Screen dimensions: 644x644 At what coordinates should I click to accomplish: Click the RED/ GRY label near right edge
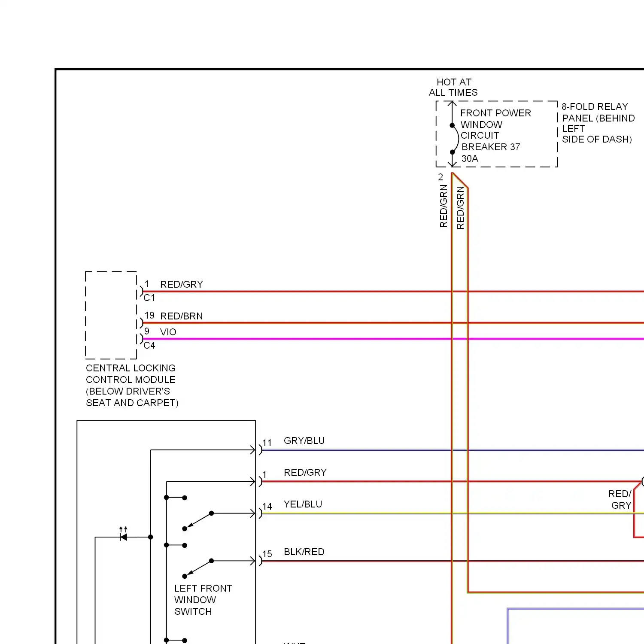[620, 500]
